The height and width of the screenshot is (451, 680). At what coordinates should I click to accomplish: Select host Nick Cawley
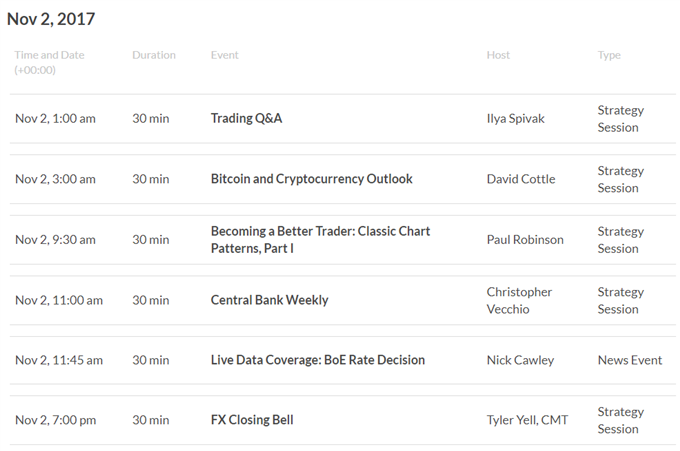[520, 360]
